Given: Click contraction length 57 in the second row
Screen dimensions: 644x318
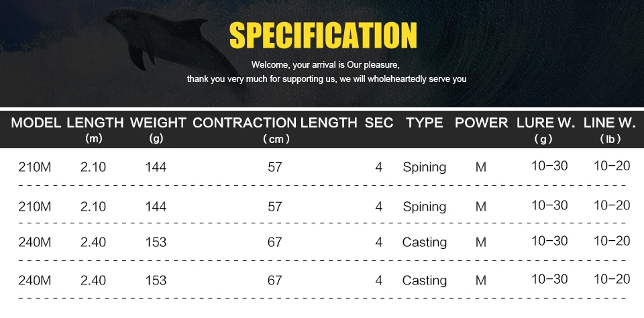Looking at the screenshot, I should pos(275,207).
